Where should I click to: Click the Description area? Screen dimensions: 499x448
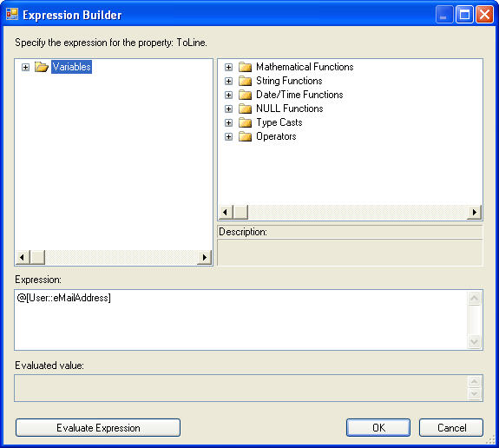pos(350,252)
